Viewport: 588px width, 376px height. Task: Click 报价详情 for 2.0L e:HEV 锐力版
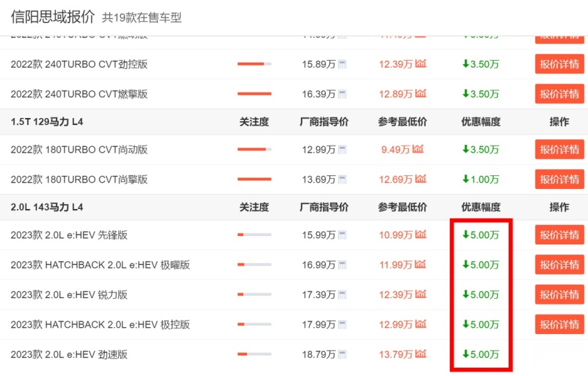560,295
